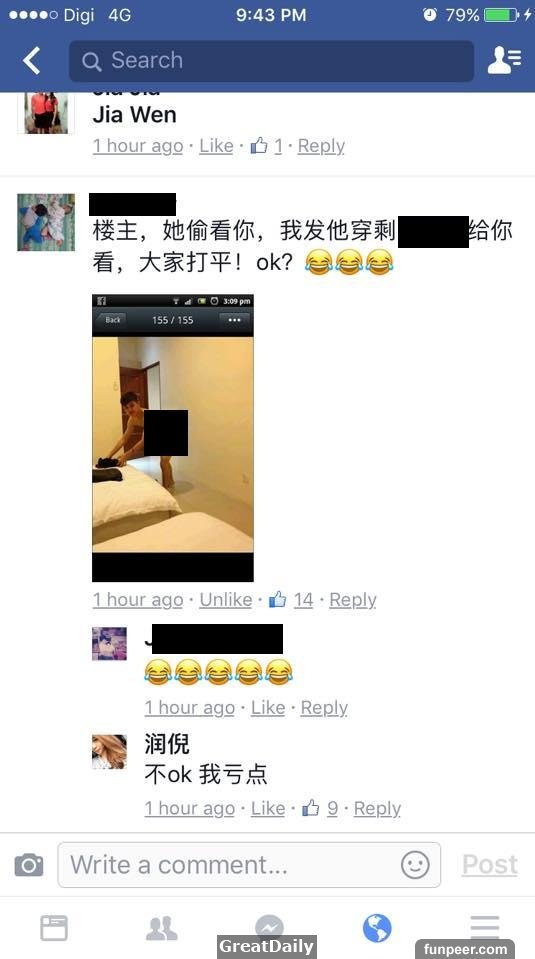Like the comment by 润倪
This screenshot has width=535, height=959.
(x=268, y=809)
